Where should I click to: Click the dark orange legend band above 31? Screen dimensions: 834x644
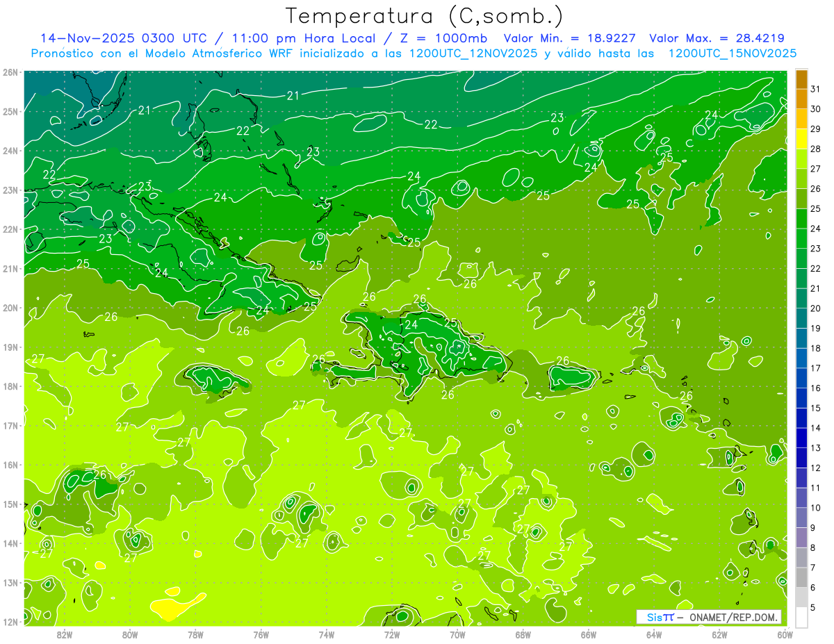point(802,79)
